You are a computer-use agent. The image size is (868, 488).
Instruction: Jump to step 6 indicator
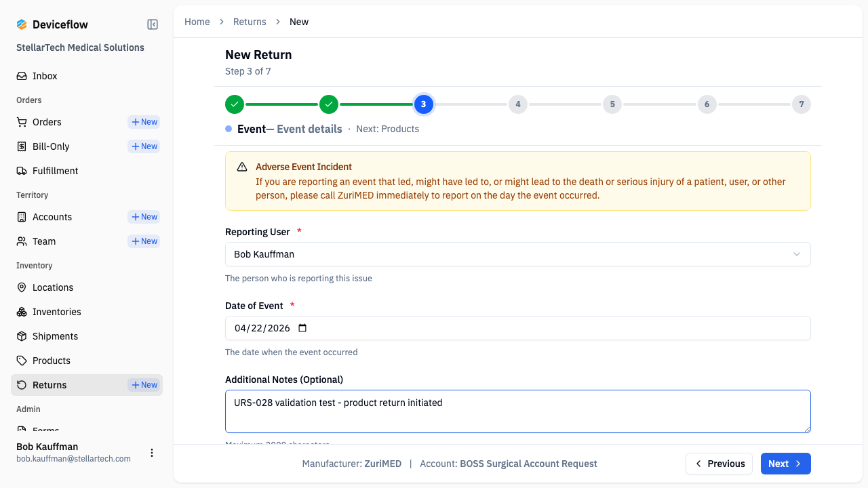click(x=707, y=104)
